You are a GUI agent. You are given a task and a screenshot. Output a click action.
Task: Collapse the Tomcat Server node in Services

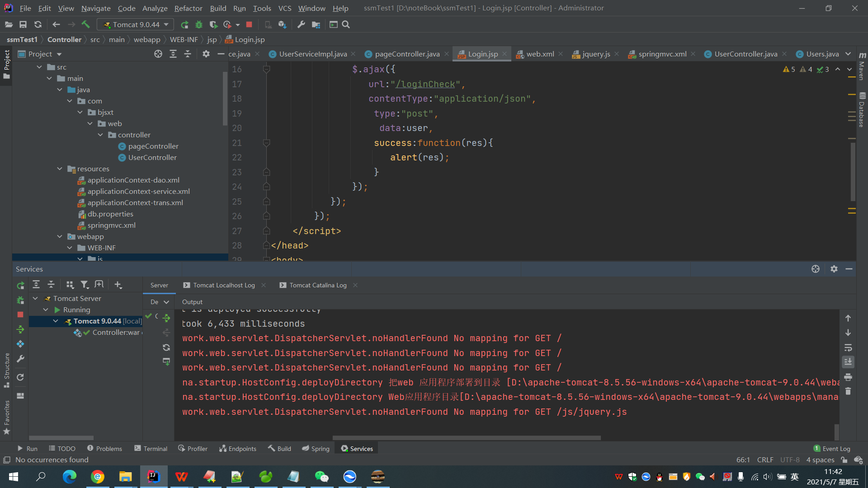(x=35, y=298)
